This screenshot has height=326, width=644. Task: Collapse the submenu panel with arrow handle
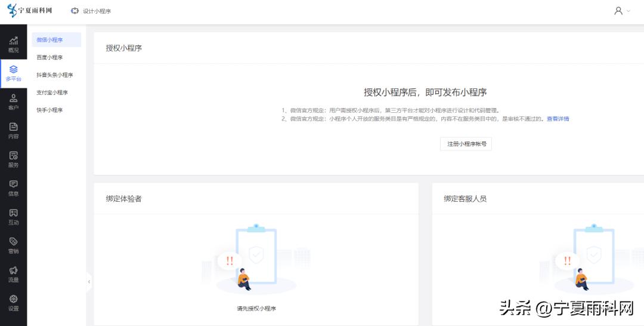[89, 281]
